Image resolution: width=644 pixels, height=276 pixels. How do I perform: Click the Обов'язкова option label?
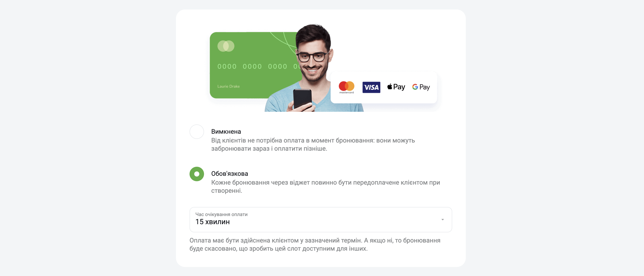tap(230, 174)
